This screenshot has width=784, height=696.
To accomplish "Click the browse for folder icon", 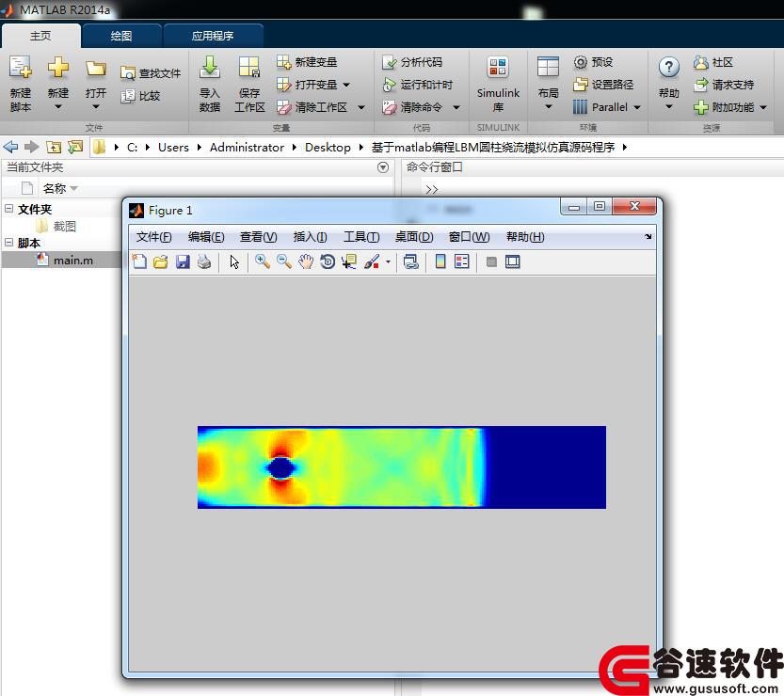I will coord(75,147).
